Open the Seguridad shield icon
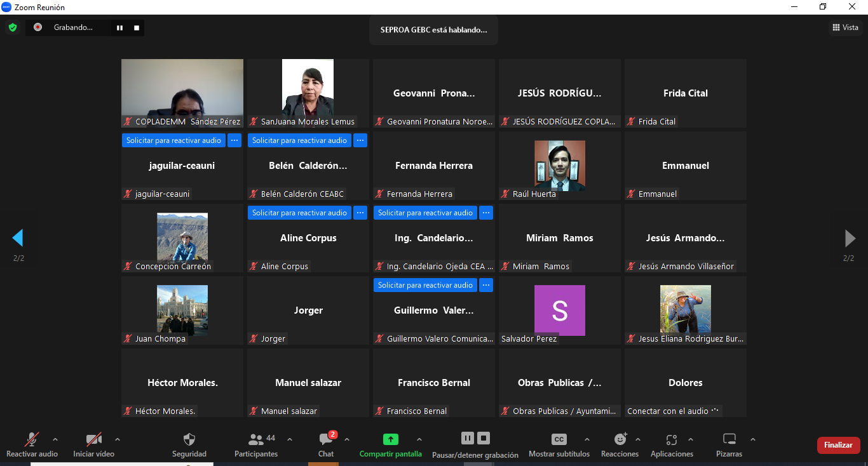This screenshot has width=868, height=466. click(x=189, y=439)
